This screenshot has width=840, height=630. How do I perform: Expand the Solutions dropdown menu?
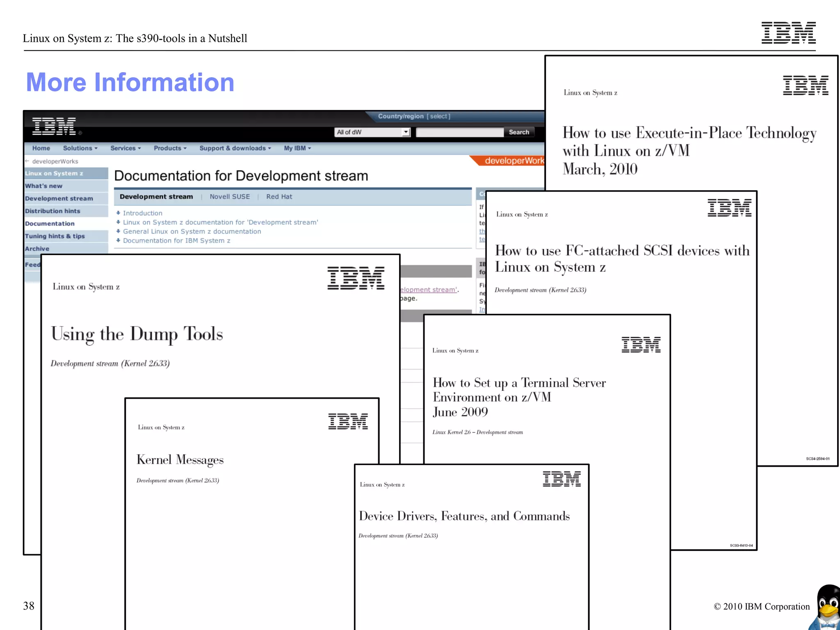point(80,148)
